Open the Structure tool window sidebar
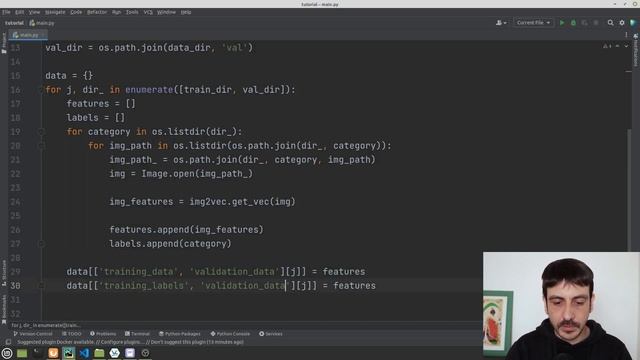 pos(4,272)
